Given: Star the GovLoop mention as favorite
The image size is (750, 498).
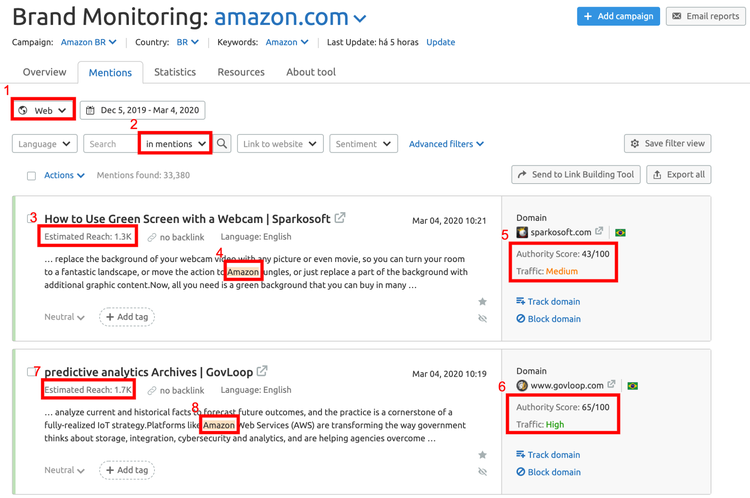Looking at the screenshot, I should pos(483,454).
